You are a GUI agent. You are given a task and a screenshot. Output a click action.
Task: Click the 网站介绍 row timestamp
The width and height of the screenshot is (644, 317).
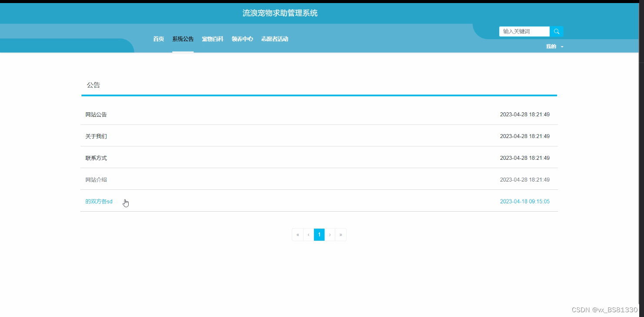pos(525,180)
